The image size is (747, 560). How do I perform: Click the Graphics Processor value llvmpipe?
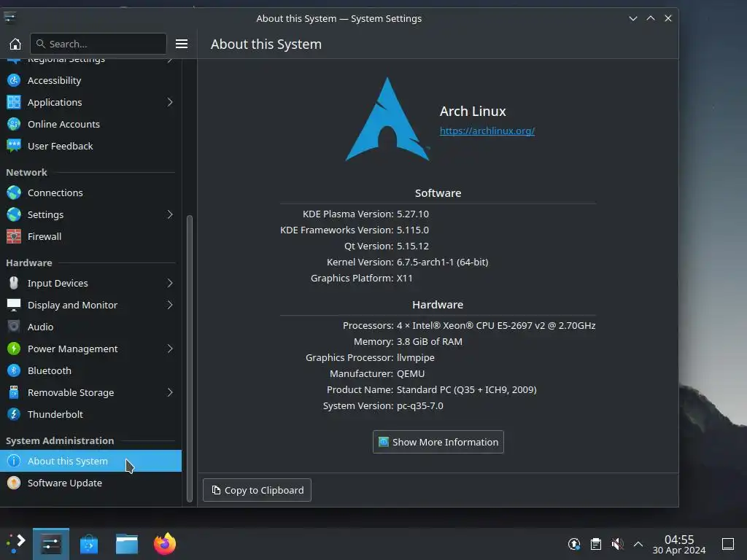tap(415, 357)
